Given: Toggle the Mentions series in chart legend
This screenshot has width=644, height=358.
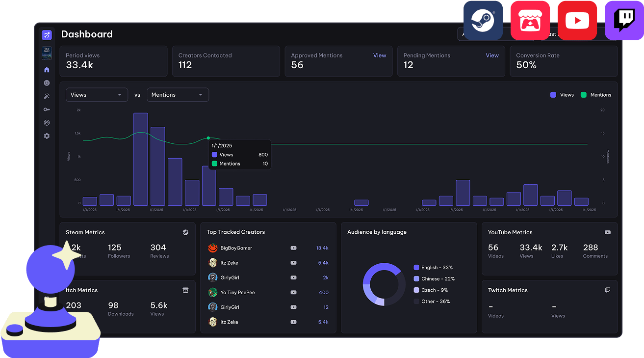Looking at the screenshot, I should click(x=595, y=95).
